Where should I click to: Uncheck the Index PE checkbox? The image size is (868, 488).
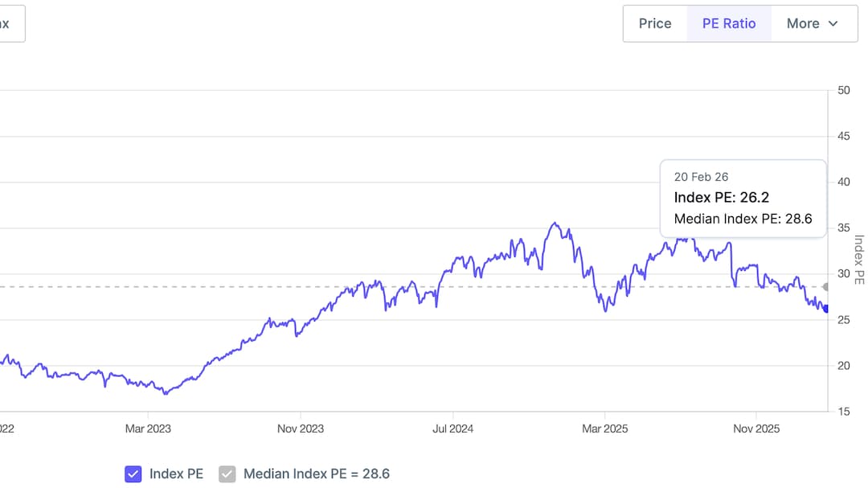click(x=133, y=474)
